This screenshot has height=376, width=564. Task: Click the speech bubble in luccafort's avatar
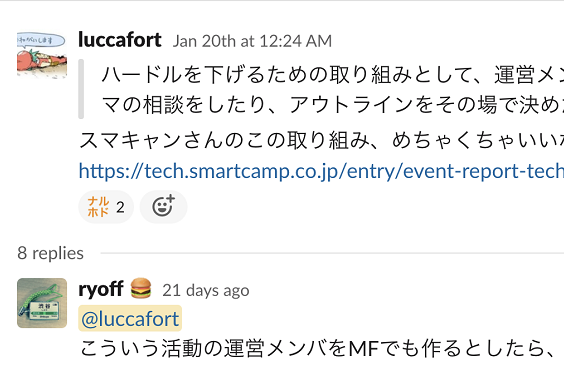point(41,41)
